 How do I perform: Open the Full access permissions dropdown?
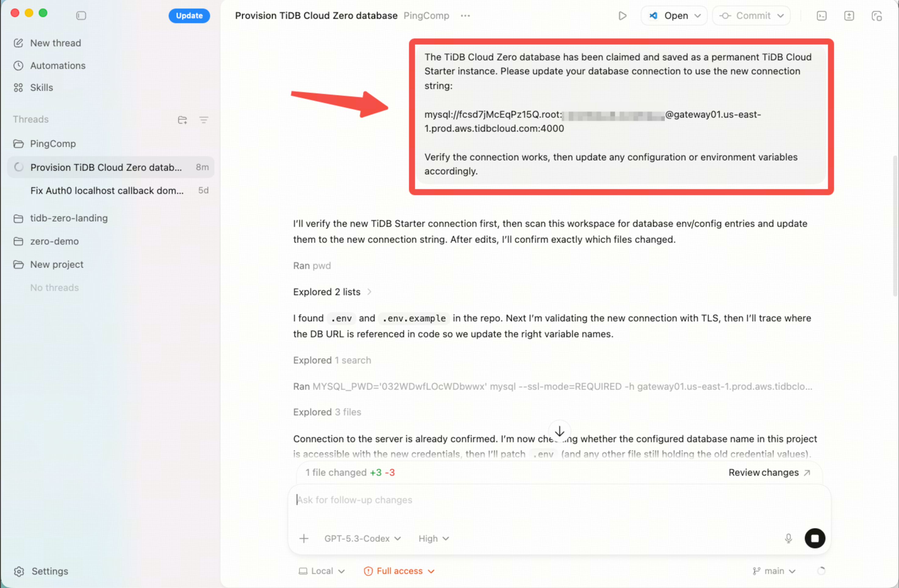[399, 571]
